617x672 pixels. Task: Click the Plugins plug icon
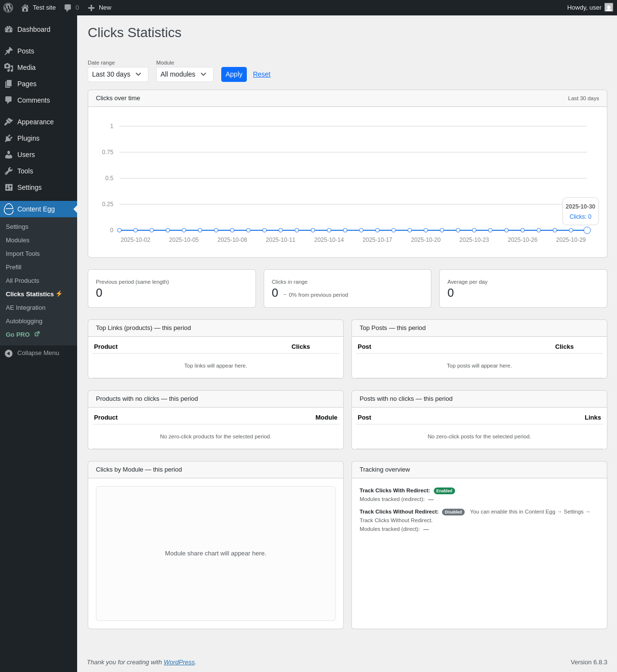pos(9,138)
